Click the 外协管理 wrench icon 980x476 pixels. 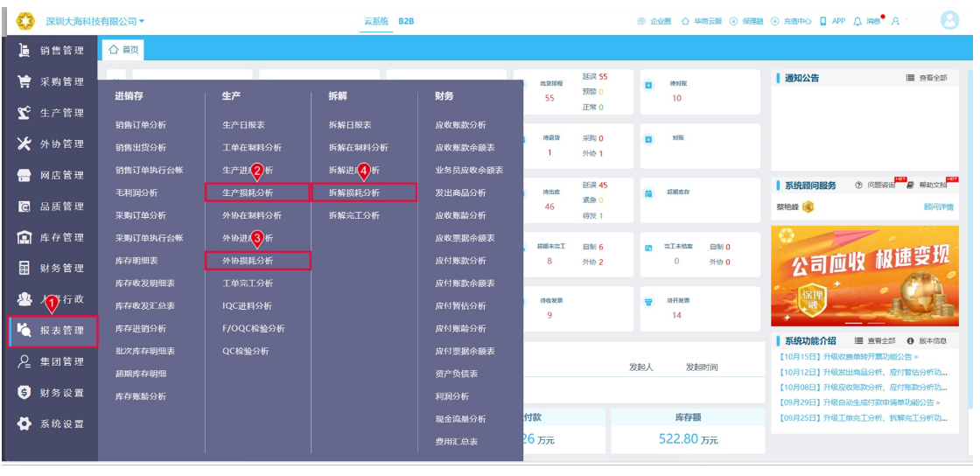(24, 143)
